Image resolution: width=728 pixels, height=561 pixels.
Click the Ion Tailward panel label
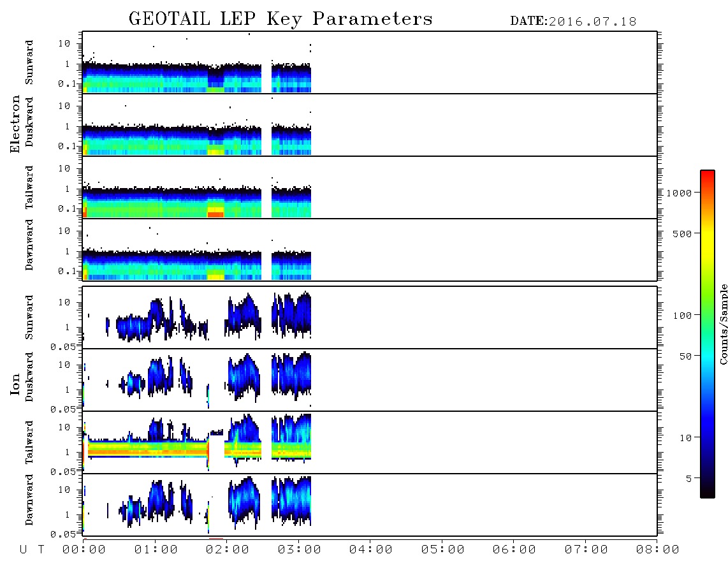[29, 442]
